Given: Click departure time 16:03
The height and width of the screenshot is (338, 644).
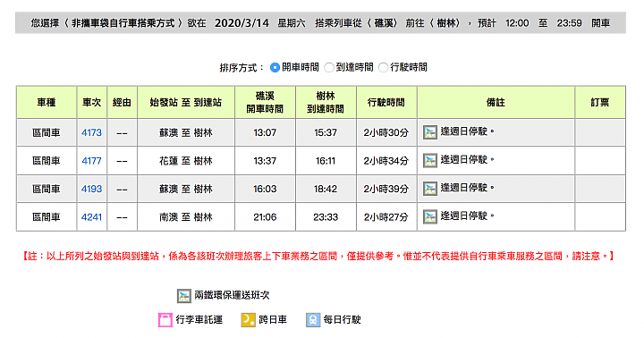Looking at the screenshot, I should point(265,189).
